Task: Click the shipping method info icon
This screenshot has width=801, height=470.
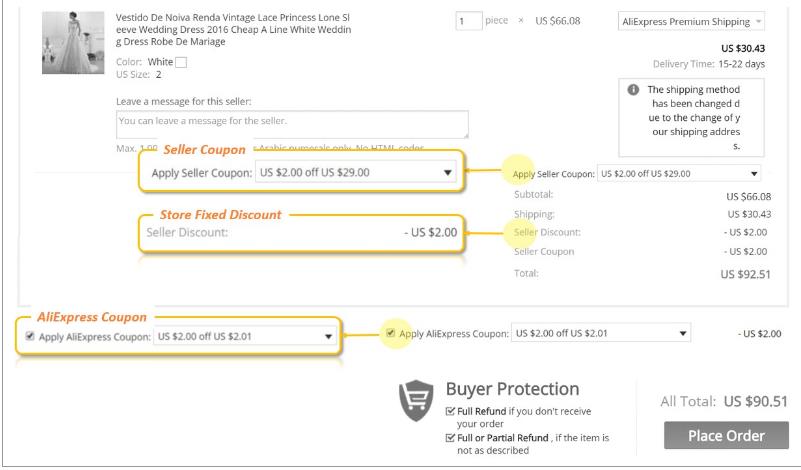Action: click(x=633, y=90)
